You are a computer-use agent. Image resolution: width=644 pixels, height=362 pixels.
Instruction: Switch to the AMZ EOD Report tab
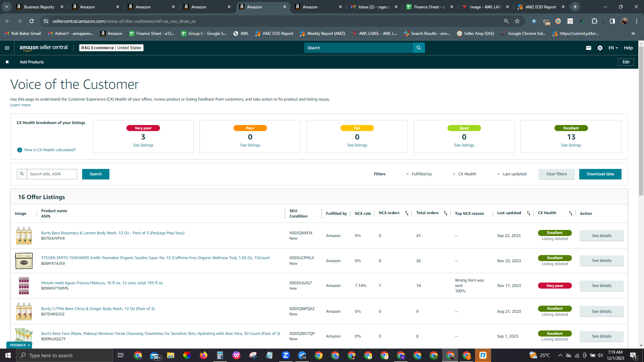pyautogui.click(x=541, y=7)
